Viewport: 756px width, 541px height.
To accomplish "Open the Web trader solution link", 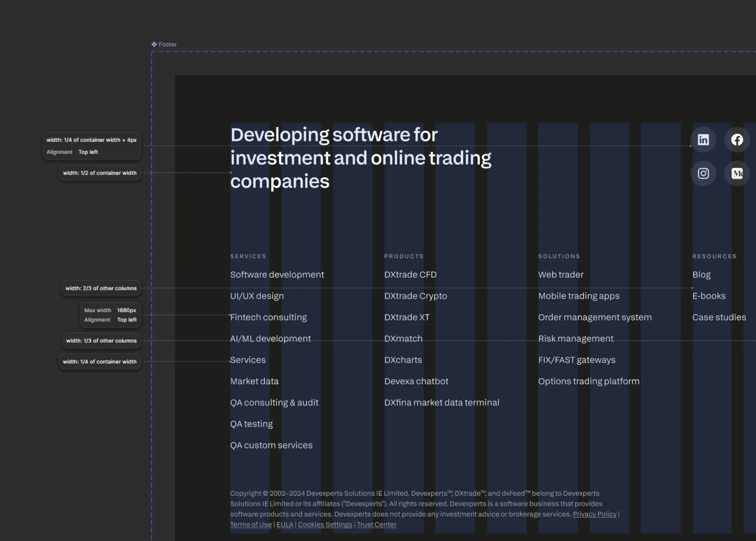I will (x=561, y=274).
